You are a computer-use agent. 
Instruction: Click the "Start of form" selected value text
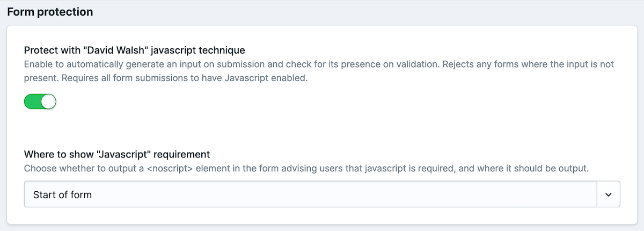point(62,194)
